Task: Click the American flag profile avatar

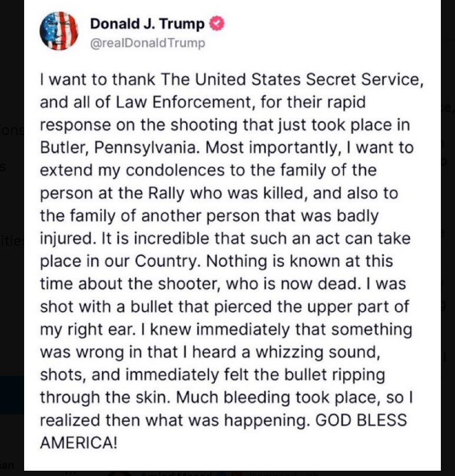Action: (59, 31)
